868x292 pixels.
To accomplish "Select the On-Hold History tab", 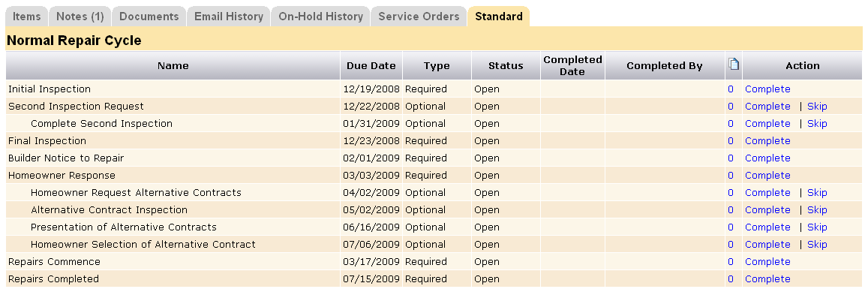I will 320,17.
